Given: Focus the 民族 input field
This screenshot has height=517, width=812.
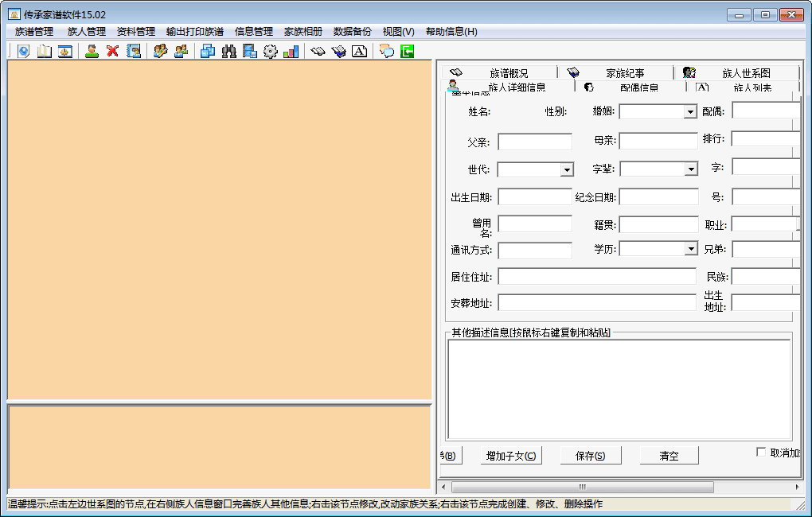Looking at the screenshot, I should pyautogui.click(x=765, y=276).
